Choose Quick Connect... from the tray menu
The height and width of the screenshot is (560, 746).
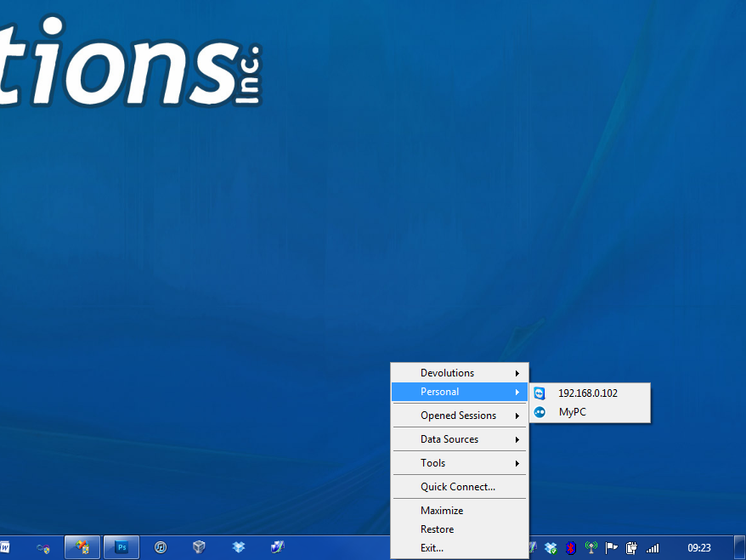pos(458,487)
